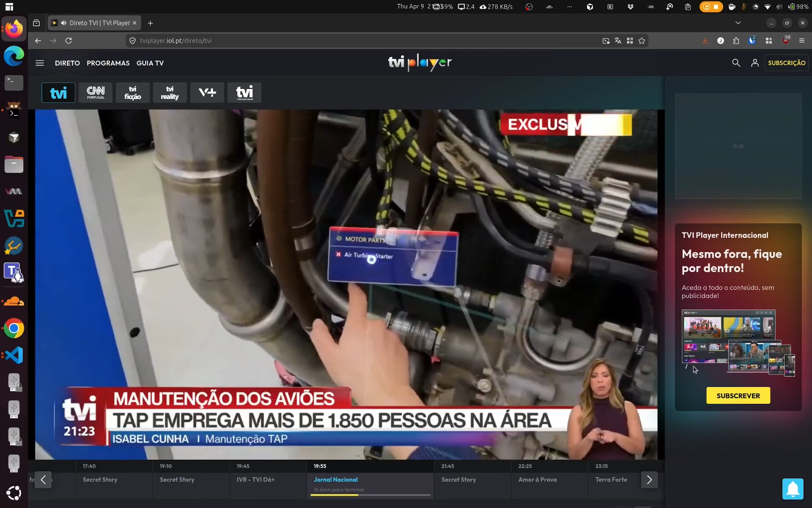812x508 pixels.
Task: Switch to TVI Reality channel
Action: 170,93
